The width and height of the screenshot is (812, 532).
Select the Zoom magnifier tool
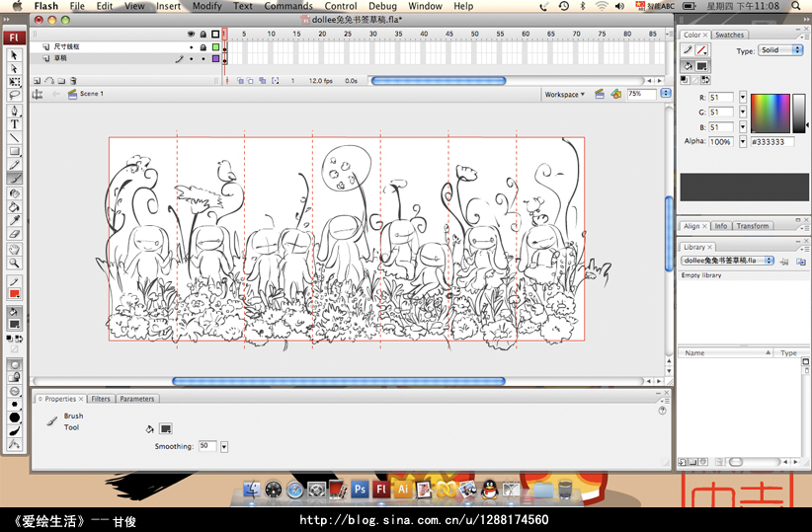14,264
